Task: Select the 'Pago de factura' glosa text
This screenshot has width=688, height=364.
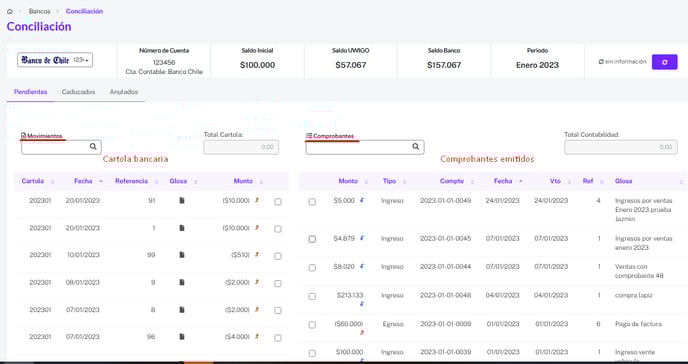Action: pos(638,324)
